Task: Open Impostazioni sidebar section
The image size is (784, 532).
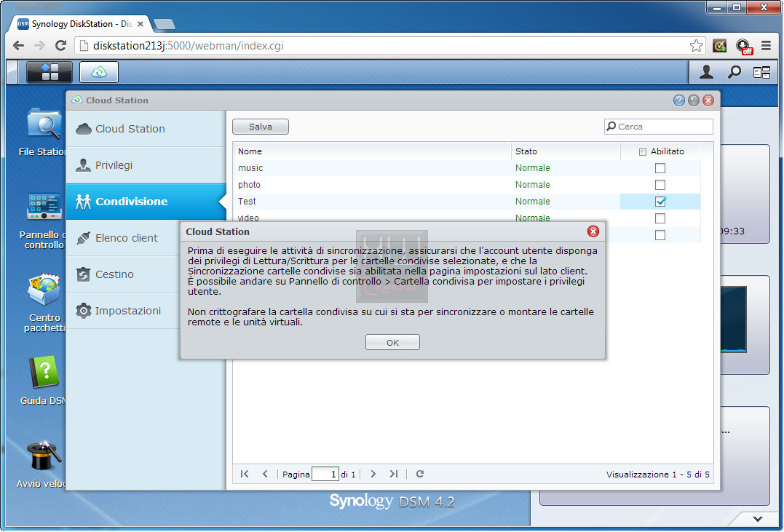Action: [x=123, y=311]
